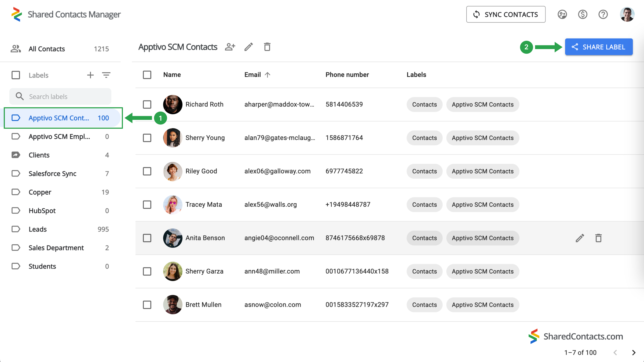Select the Salesforce Sync label name

53,173
